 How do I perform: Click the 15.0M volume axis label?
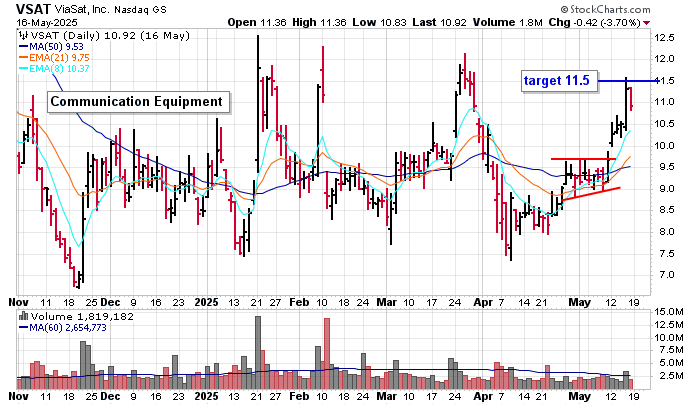tap(668, 312)
